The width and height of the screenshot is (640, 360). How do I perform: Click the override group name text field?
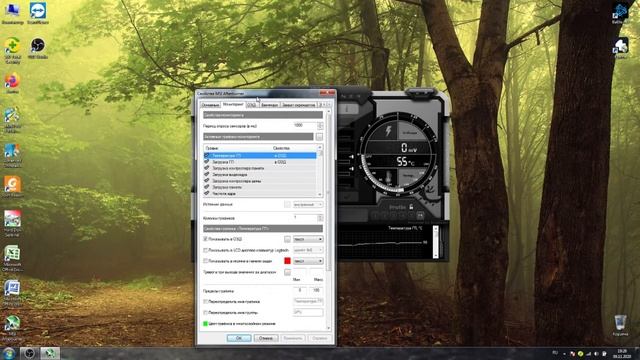[x=308, y=312]
